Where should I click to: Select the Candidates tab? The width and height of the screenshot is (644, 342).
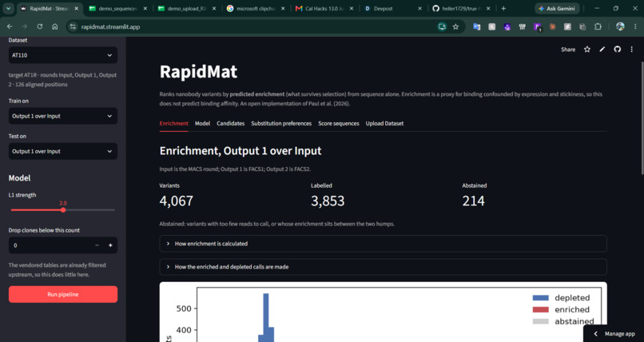pyautogui.click(x=230, y=123)
